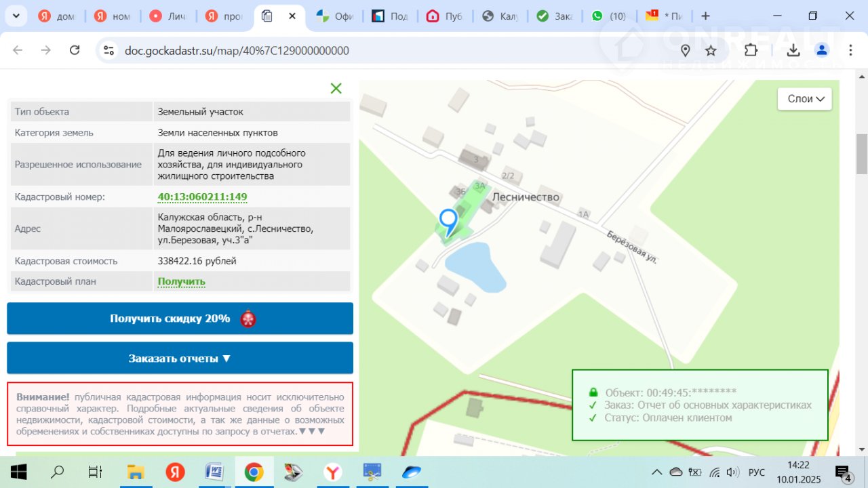This screenshot has width=868, height=488.
Task: Open the site information icon
Action: point(108,50)
